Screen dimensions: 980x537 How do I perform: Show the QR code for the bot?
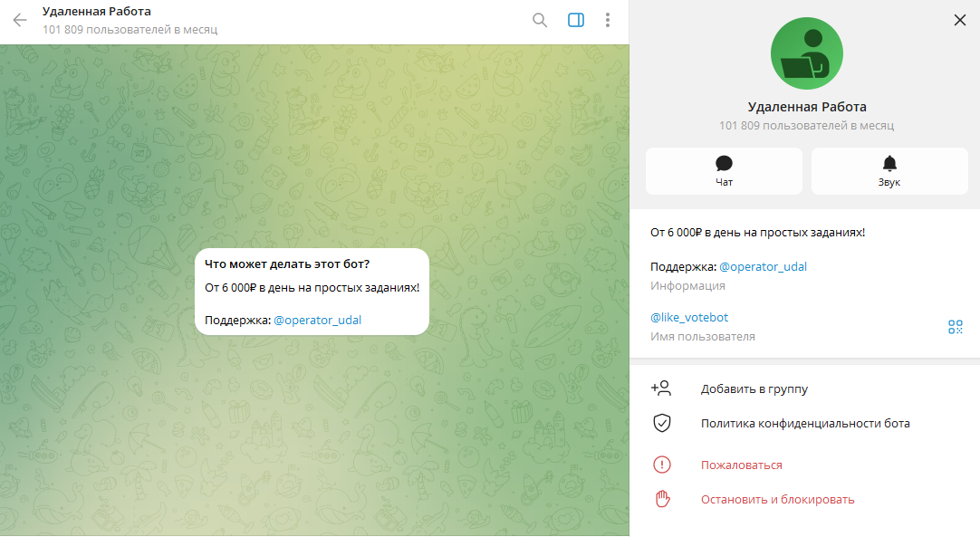[x=955, y=327]
